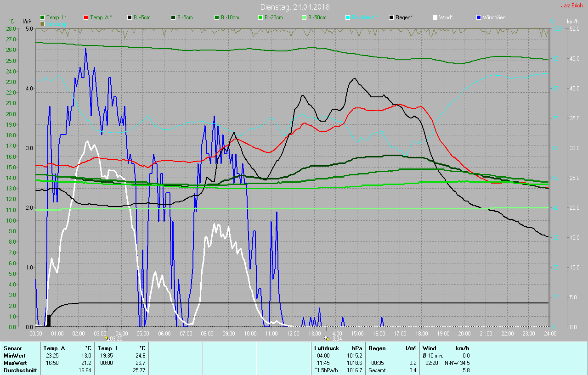
Task: Select the B -5cm legend color square
Action: tap(173, 17)
